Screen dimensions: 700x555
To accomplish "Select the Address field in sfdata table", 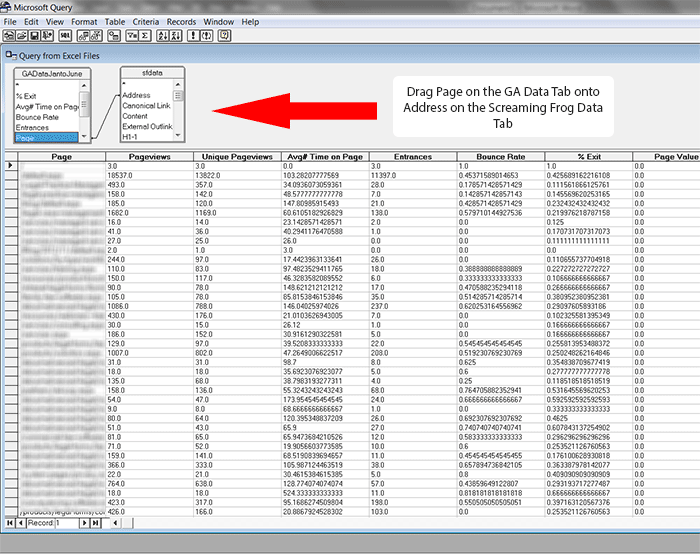I will coord(136,96).
